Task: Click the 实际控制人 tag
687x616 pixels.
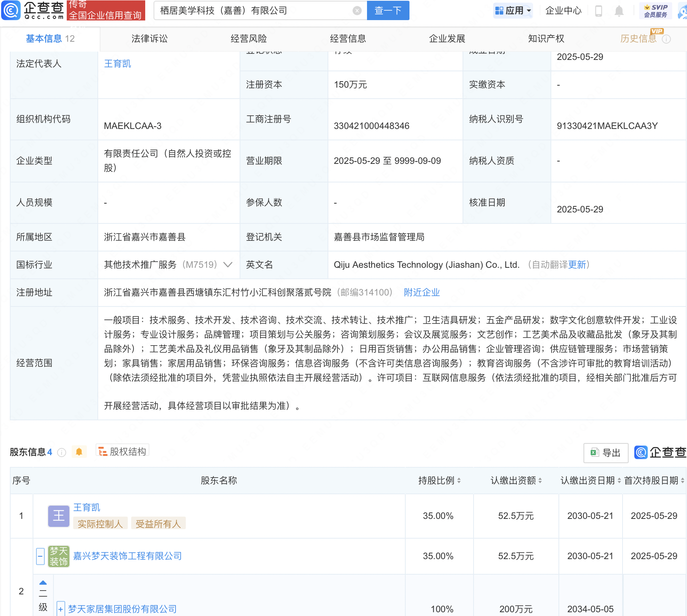Action: (100, 524)
